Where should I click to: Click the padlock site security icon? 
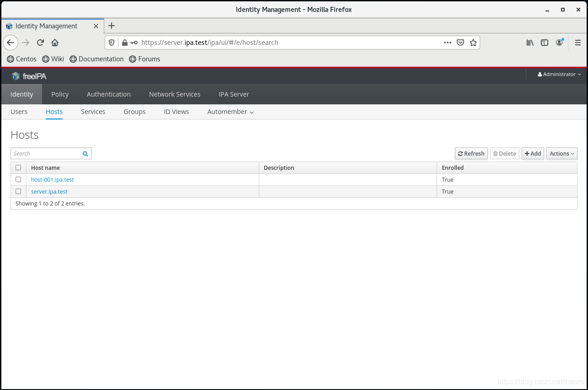coord(124,43)
